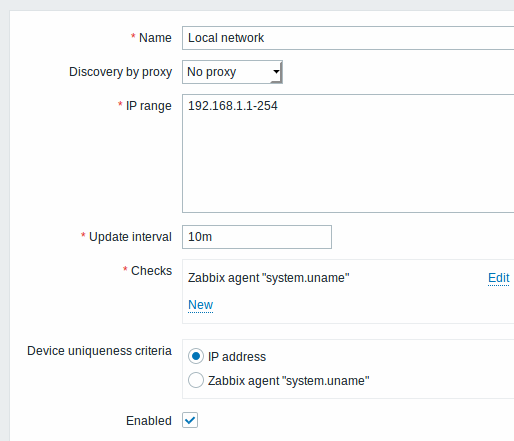The width and height of the screenshot is (514, 441).
Task: Click the Enabled label text
Action: pyautogui.click(x=149, y=421)
